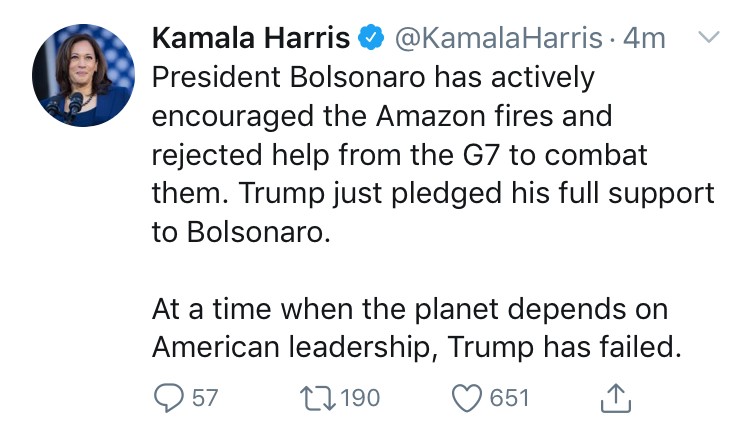735x431 pixels.
Task: Click the words 'Amazon fires' in tweet
Action: click(x=469, y=116)
